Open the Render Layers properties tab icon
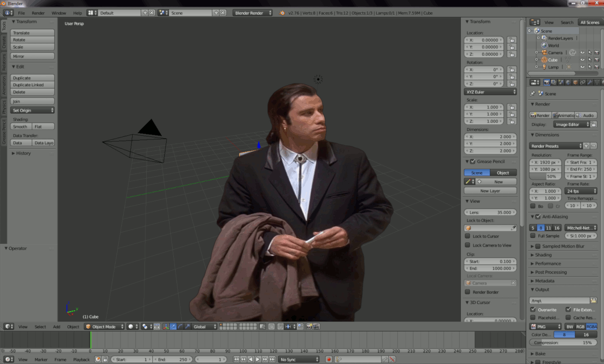The width and height of the screenshot is (604, 364). coord(554,83)
